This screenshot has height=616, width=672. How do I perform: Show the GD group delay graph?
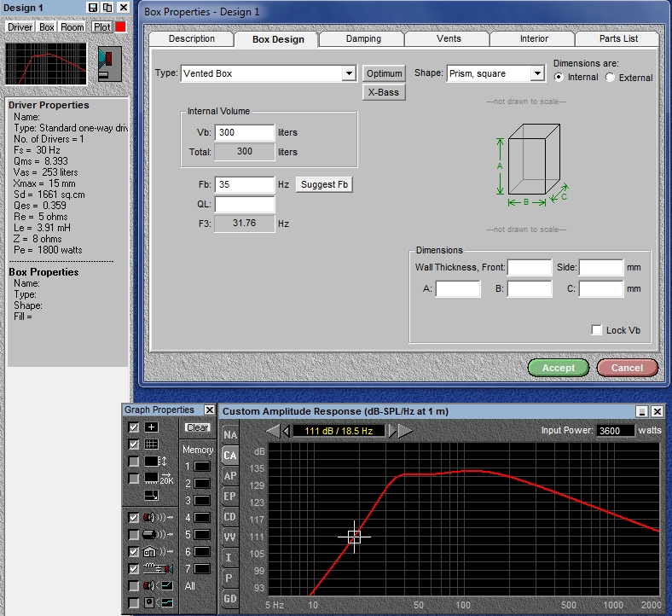[230, 598]
